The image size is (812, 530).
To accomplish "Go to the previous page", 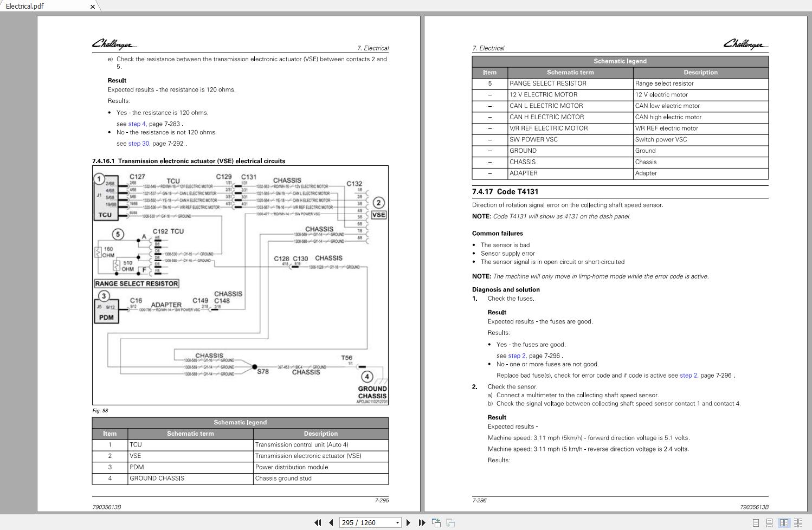I will [x=331, y=522].
